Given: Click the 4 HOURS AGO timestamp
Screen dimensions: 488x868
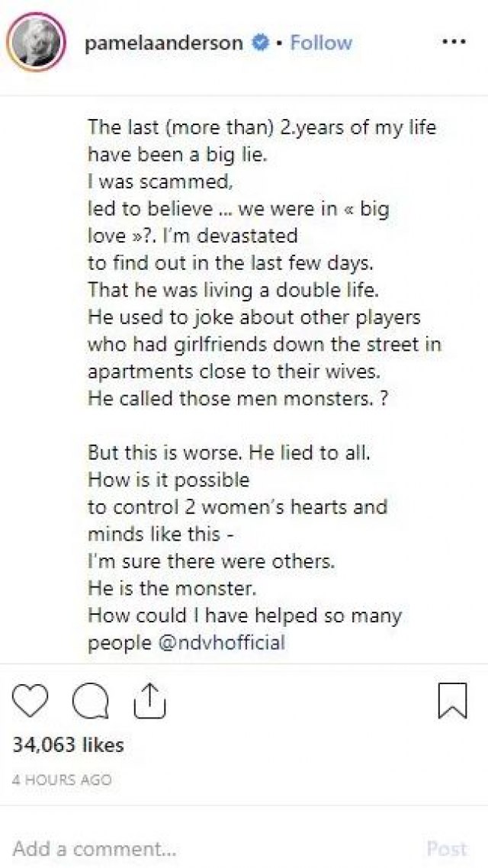Looking at the screenshot, I should (x=62, y=780).
